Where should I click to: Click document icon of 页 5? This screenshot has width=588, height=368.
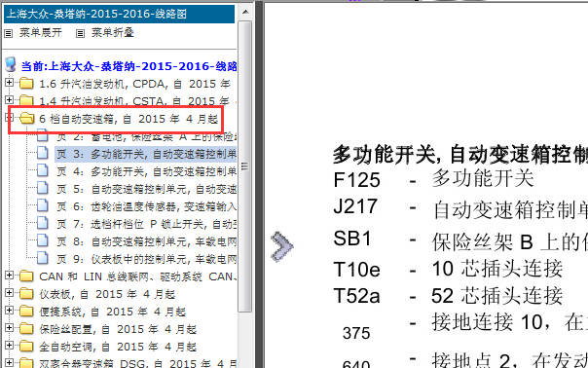coord(43,188)
